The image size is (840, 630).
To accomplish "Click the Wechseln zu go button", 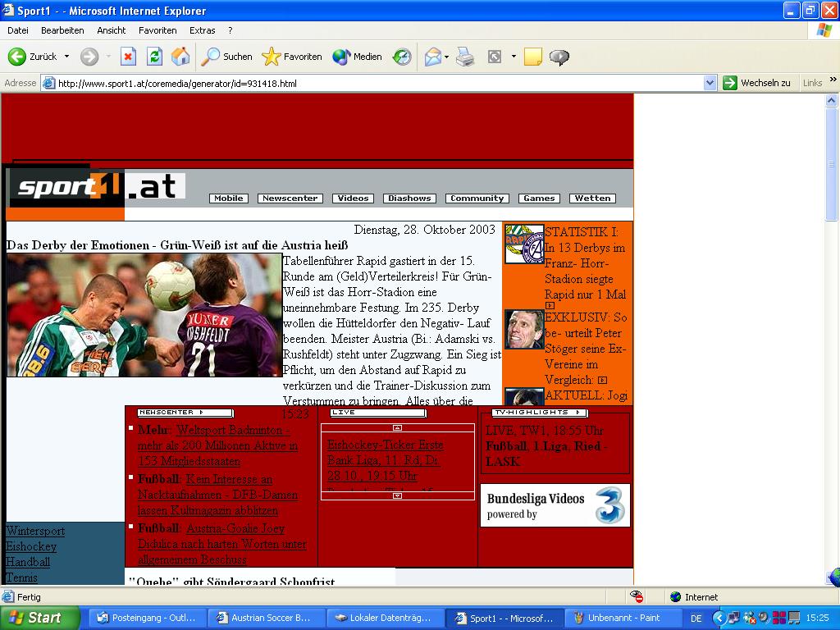I will coord(757,83).
